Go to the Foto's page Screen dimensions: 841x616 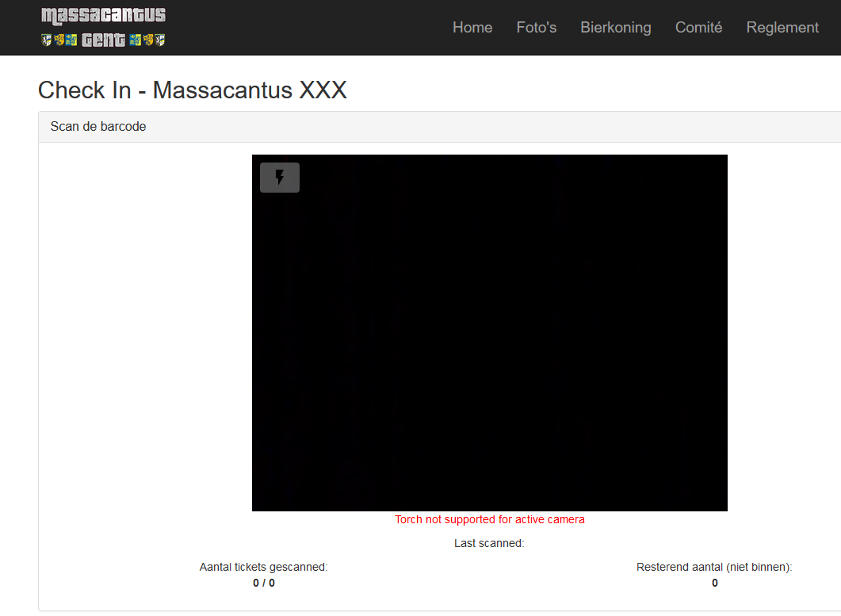537,28
